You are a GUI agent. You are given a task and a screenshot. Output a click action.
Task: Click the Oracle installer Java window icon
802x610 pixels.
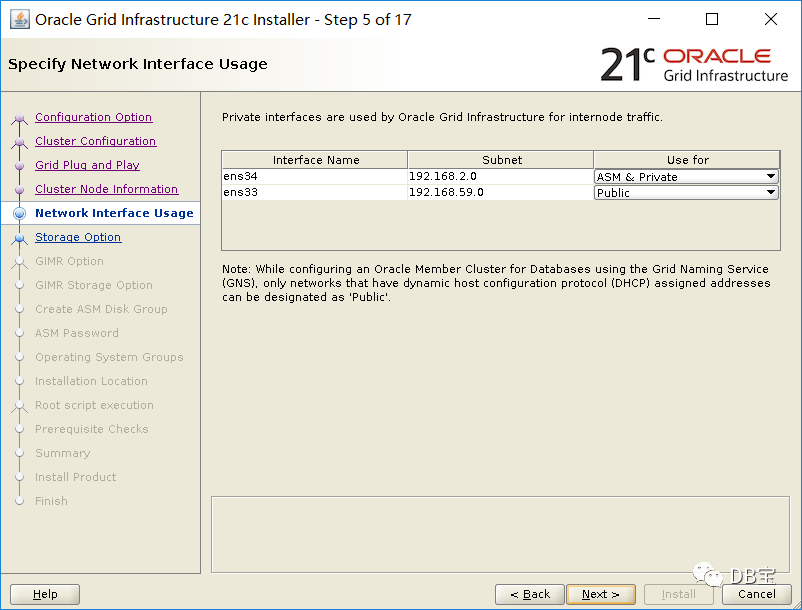(x=20, y=19)
